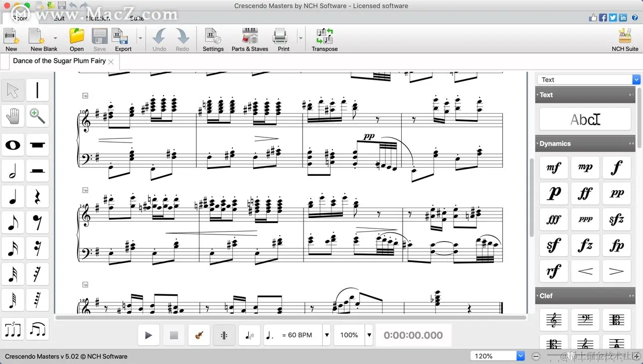The height and width of the screenshot is (364, 643).
Task: Click zoom out minus button
Action: 536,356
